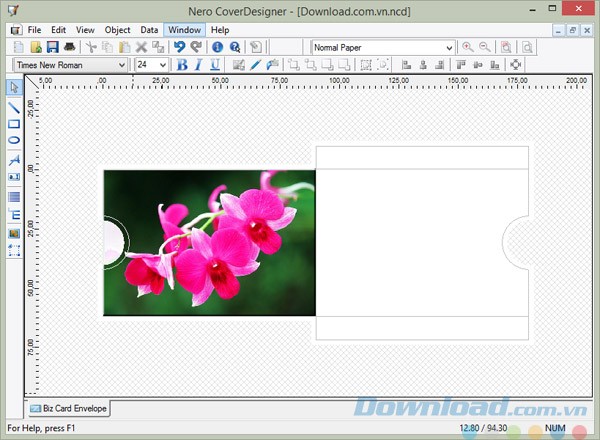Viewport: 600px width, 440px height.
Task: Switch to Biz Card Envelope tab
Action: (x=68, y=408)
